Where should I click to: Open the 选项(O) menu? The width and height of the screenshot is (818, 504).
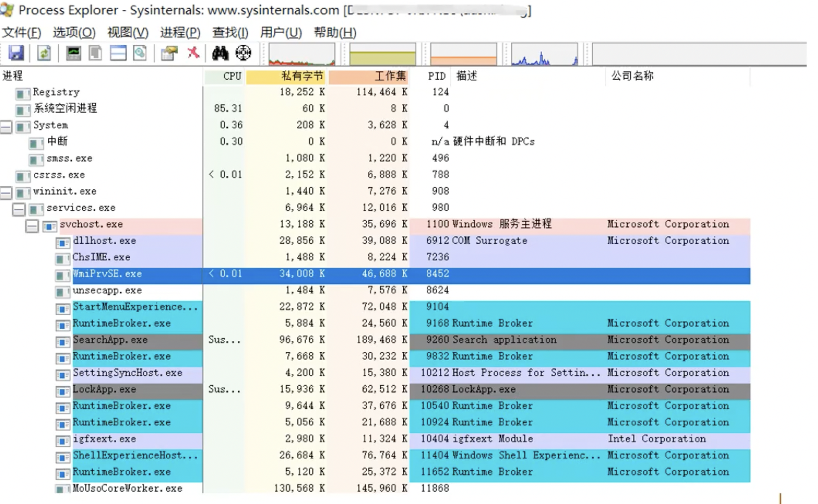74,32
